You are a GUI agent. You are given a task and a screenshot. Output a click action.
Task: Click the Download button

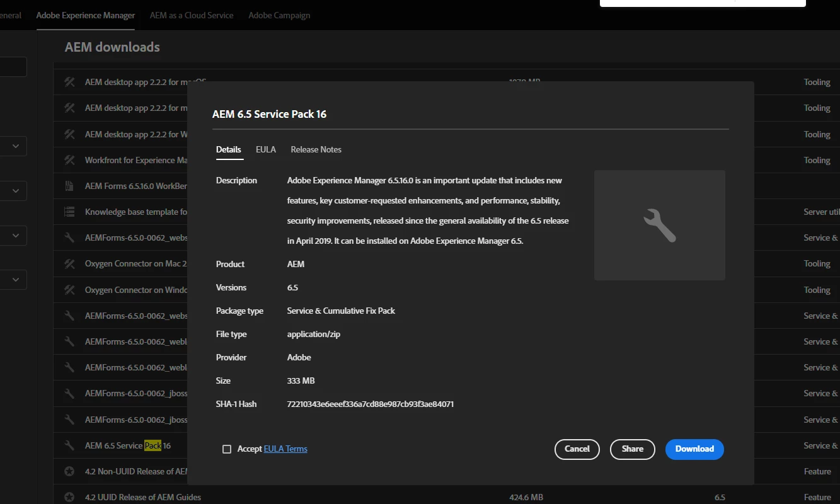point(694,449)
